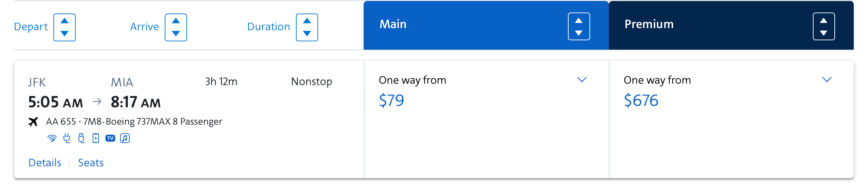The image size is (868, 184).
Task: Open the flight Details link
Action: pyautogui.click(x=45, y=163)
